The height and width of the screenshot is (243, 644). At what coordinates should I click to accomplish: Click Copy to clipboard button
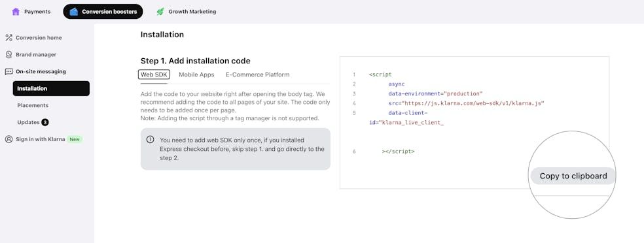[573, 176]
